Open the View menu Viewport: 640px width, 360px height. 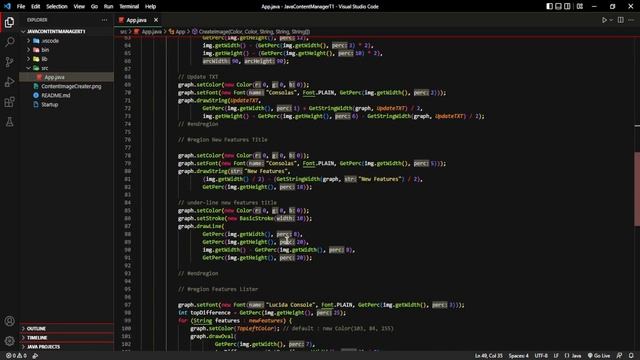click(x=79, y=7)
